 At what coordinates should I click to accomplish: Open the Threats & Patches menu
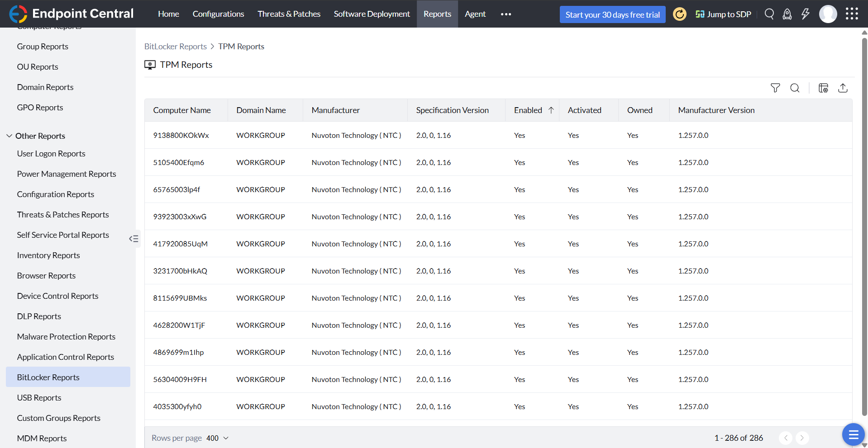[x=289, y=14]
